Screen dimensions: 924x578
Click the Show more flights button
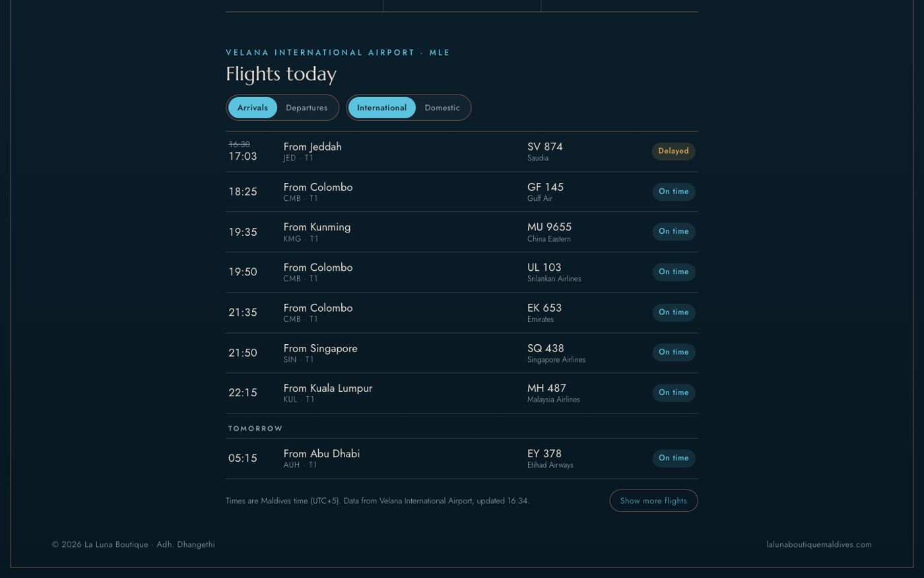click(653, 501)
